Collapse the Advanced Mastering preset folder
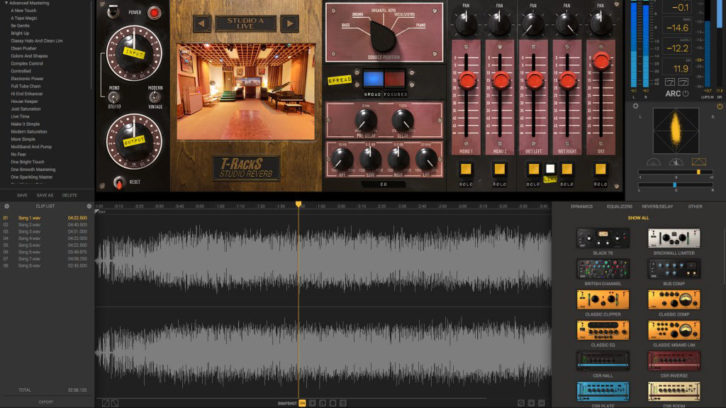 point(6,3)
